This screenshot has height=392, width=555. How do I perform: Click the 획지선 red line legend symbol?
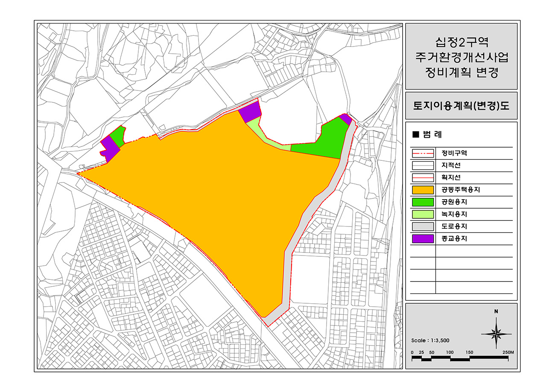(423, 178)
